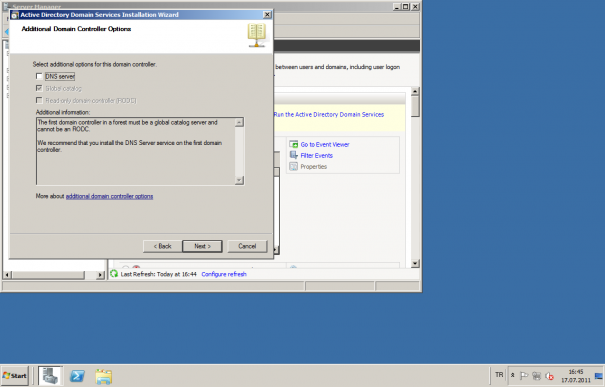Screen dimensions: 605x387
Task: Open the Run the Active Directory Domain Services link
Action: [x=329, y=115]
